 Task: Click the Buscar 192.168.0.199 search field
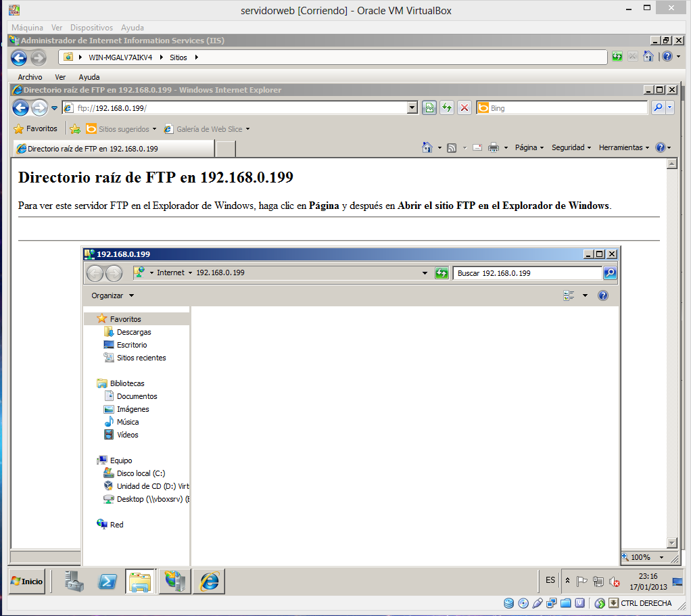[x=528, y=273]
